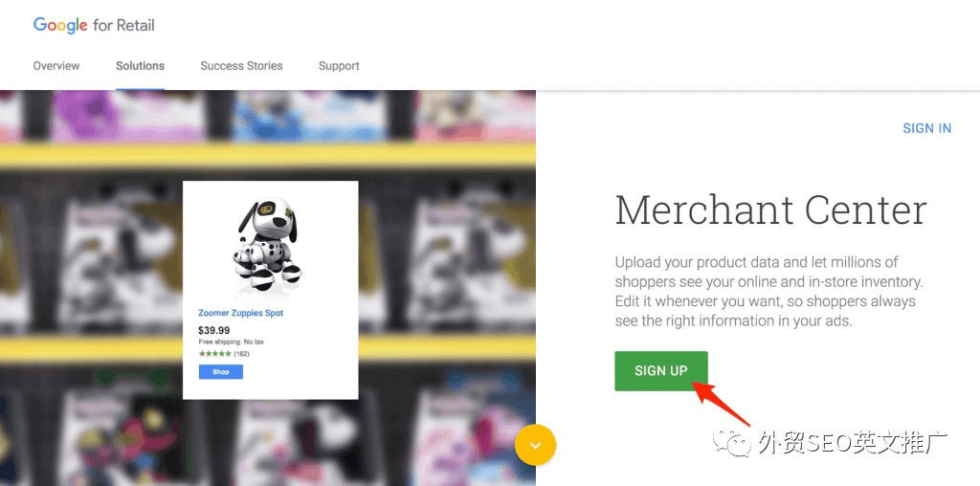Click the WeChat icon in watermark
The width and height of the screenshot is (980, 486).
(732, 442)
